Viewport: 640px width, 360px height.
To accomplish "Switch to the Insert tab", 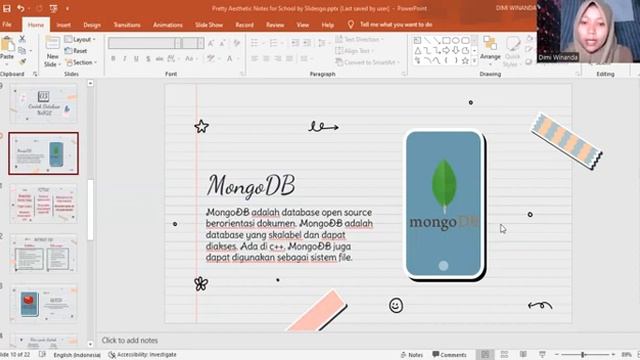I will tap(63, 25).
